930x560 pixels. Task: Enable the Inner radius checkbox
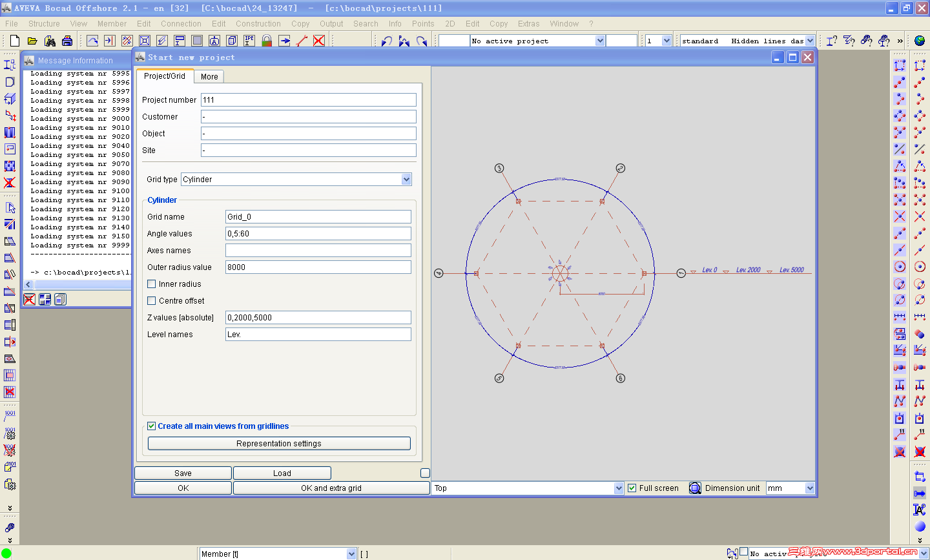coord(152,284)
